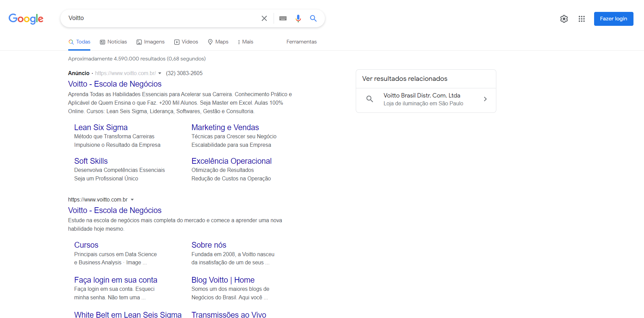Viewport: 644px width, 318px height.
Task: Expand the ad URL dropdown arrow
Action: click(x=160, y=73)
